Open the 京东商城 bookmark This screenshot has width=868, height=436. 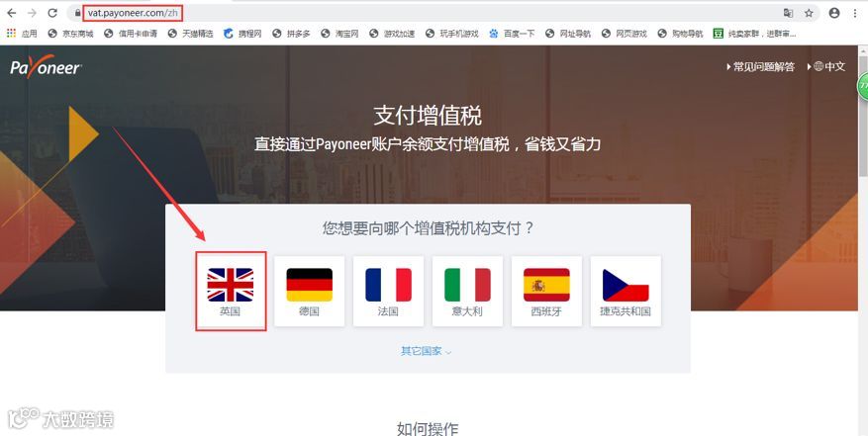[71, 34]
